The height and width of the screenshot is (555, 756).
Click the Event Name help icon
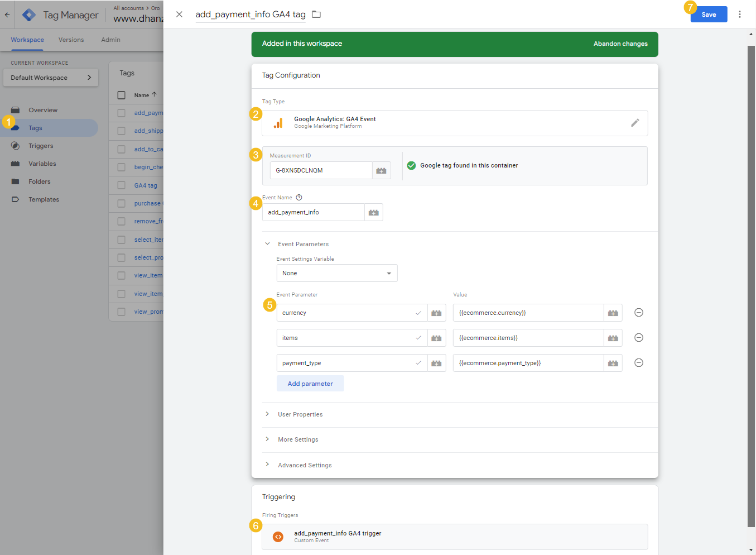pos(299,198)
